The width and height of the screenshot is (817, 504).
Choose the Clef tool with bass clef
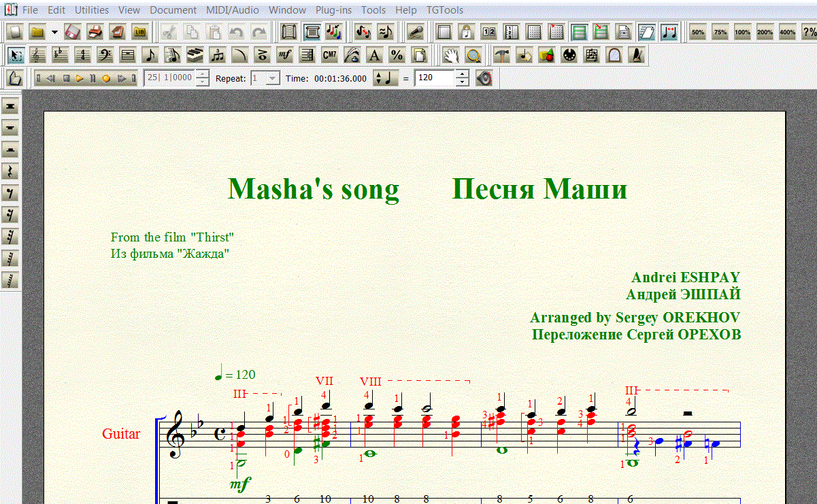click(x=105, y=55)
